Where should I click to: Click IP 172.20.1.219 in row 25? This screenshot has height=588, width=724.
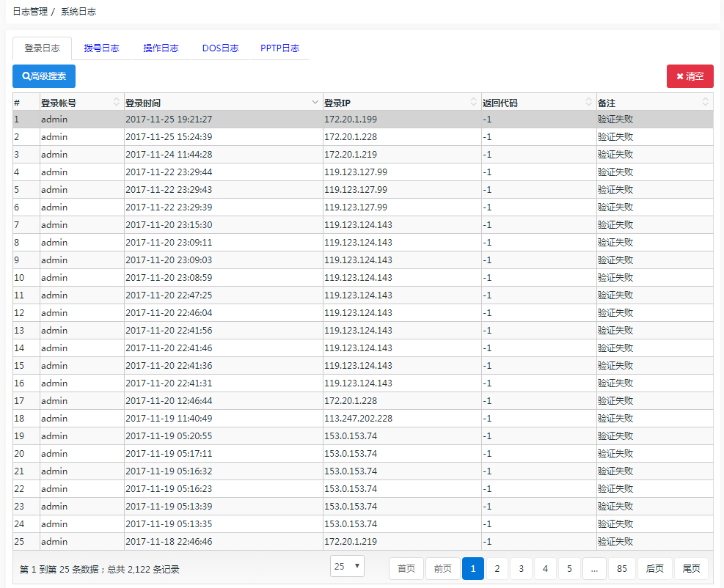(351, 541)
